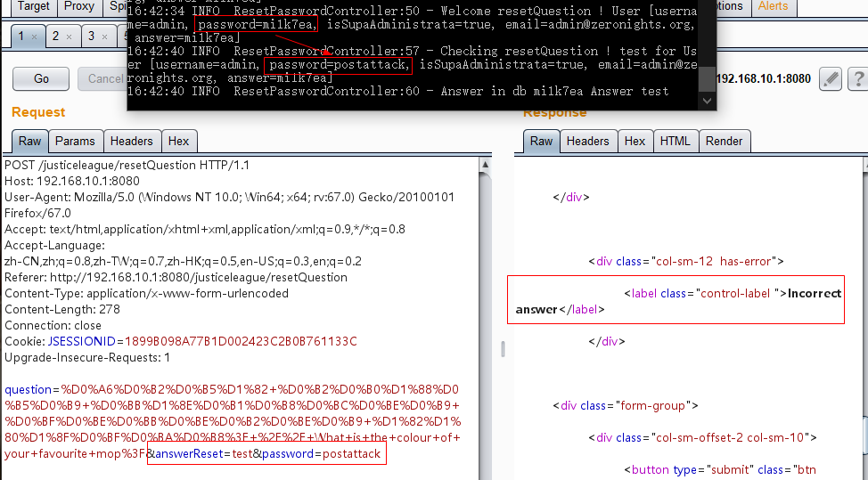Click the console window scrollbar thumb
Image resolution: width=868 pixels, height=480 pixels.
707,79
